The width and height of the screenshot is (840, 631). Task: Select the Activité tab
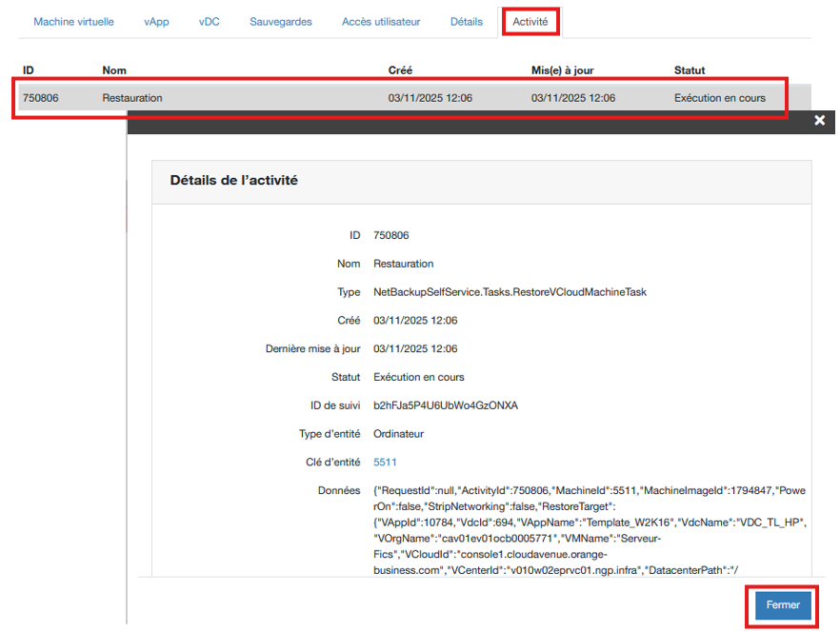[x=530, y=22]
